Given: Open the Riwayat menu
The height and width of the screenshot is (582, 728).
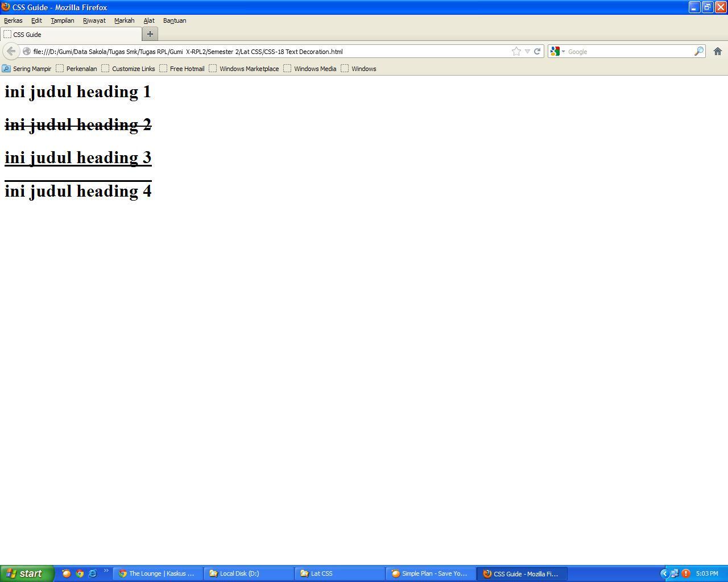Looking at the screenshot, I should [94, 20].
